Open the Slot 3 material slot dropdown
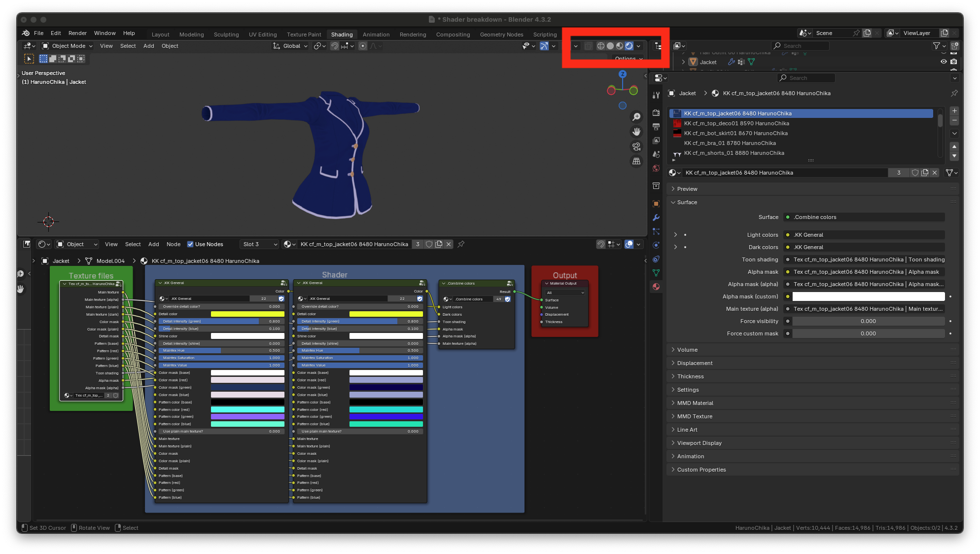 pyautogui.click(x=259, y=244)
